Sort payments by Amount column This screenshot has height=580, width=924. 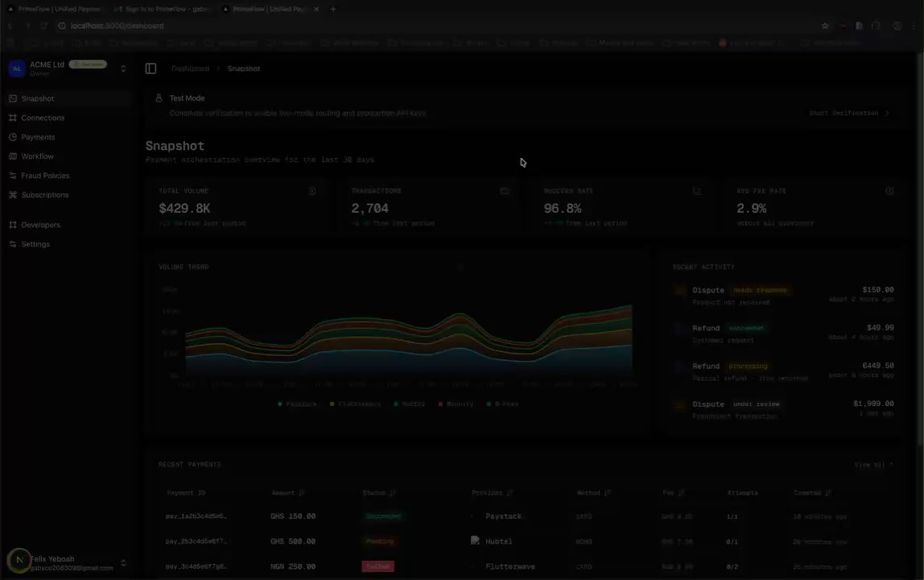pyautogui.click(x=287, y=493)
